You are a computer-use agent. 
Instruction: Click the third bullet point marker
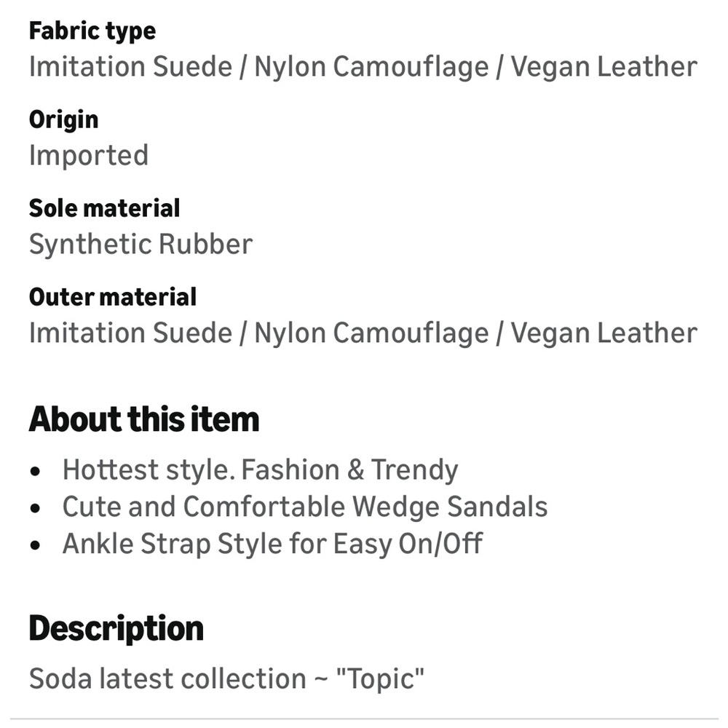pos(35,545)
